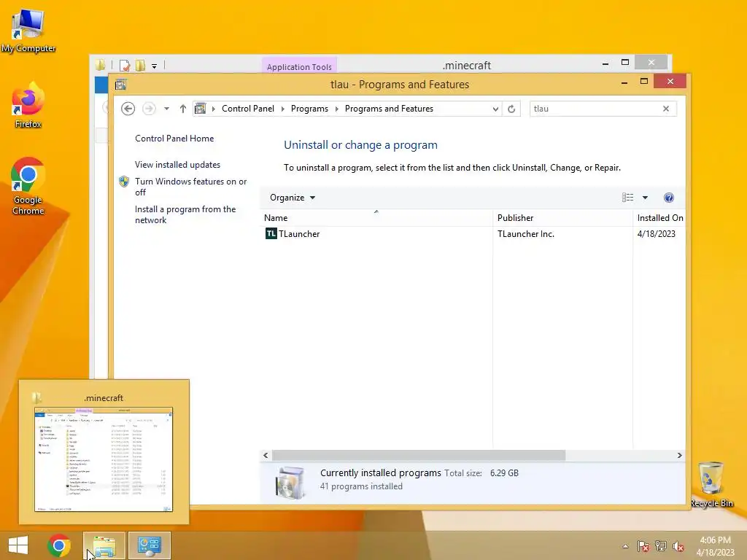The height and width of the screenshot is (560, 747).
Task: Minimize the .minecraft window
Action: coord(605,63)
